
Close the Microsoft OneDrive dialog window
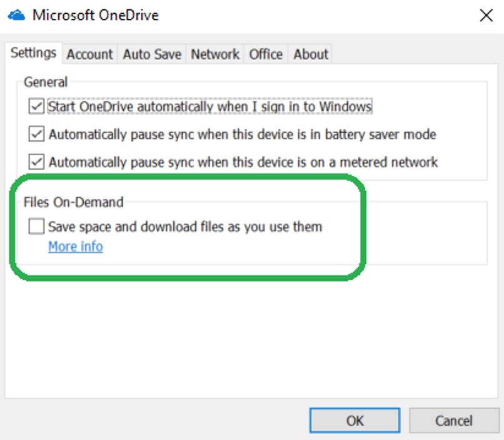486,16
